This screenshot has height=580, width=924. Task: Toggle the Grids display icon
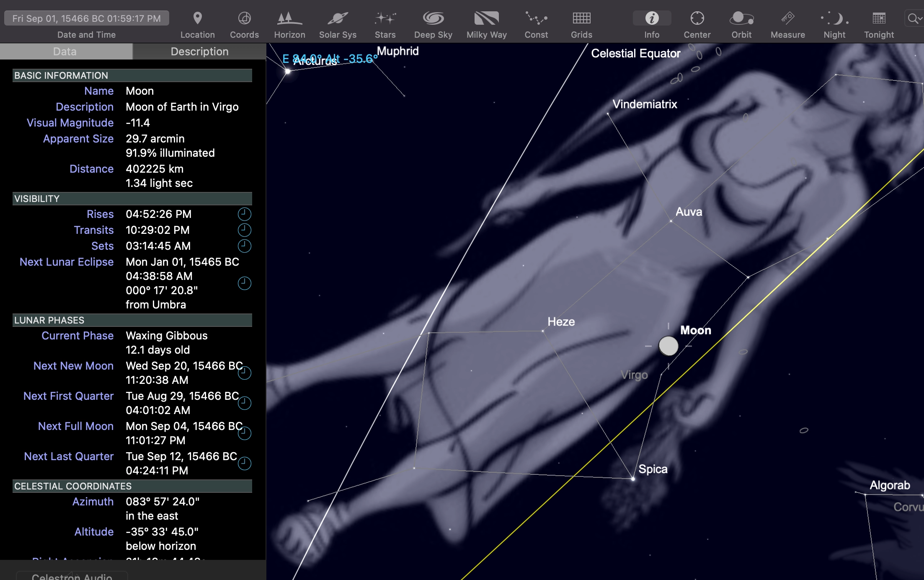tap(581, 18)
